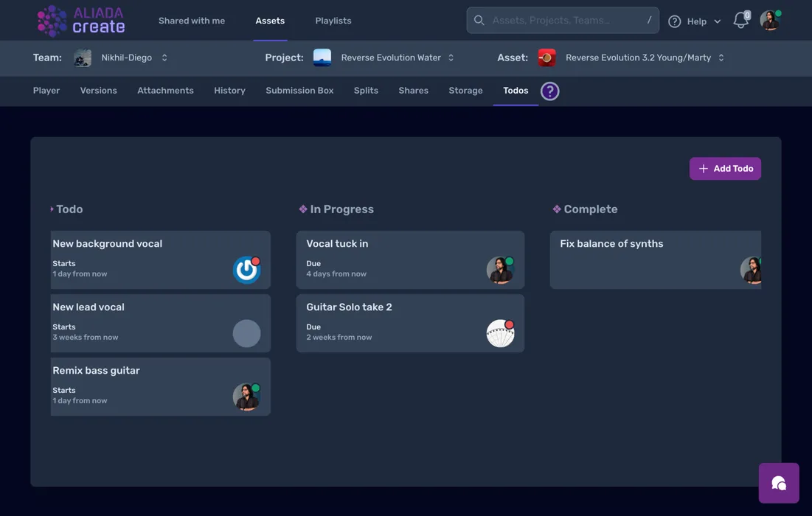Expand the Asset Reverse Evolution 3.2 selector

pyautogui.click(x=721, y=57)
